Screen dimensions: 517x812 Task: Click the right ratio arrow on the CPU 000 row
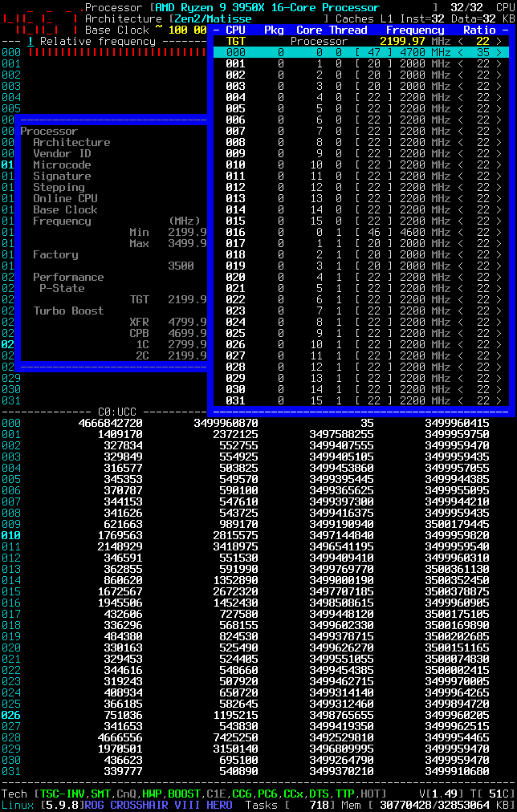[499, 52]
